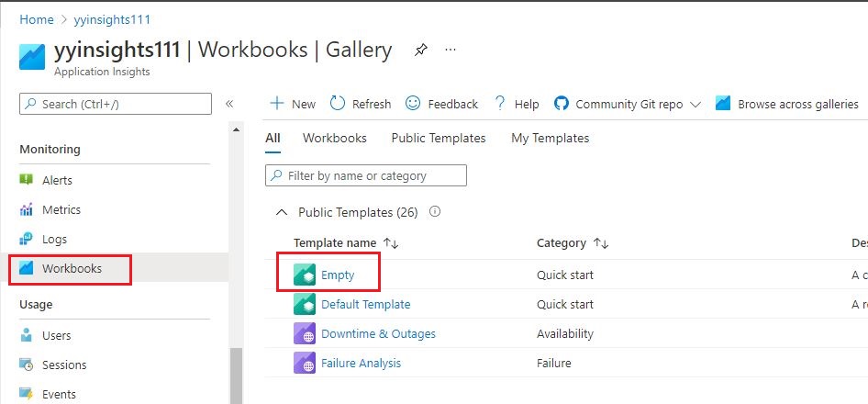The height and width of the screenshot is (404, 868).
Task: Select Alerts in the Monitoring menu
Action: point(57,180)
